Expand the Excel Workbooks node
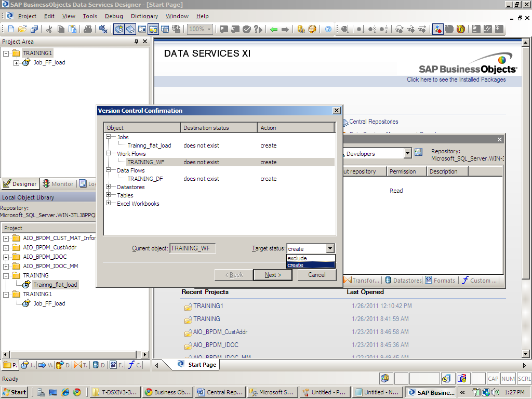The width and height of the screenshot is (532, 399). 108,203
